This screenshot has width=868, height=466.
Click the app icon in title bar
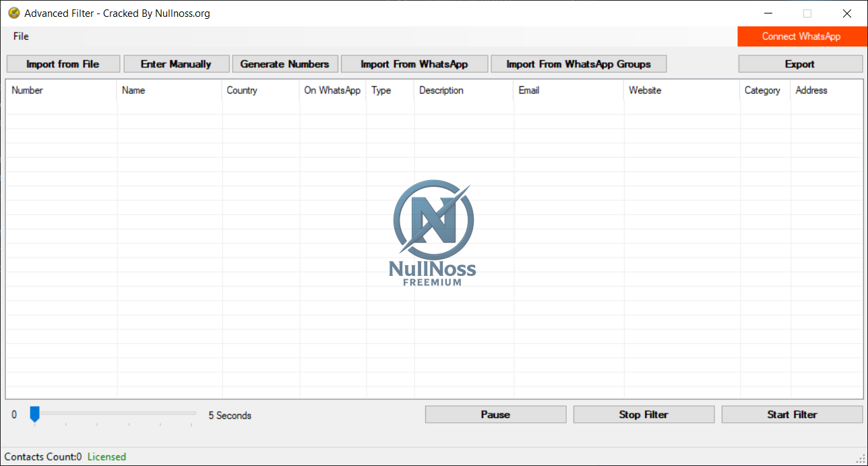pos(13,13)
